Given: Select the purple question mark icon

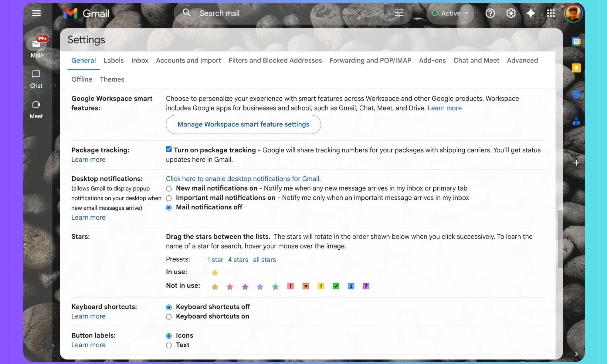Looking at the screenshot, I should click(366, 286).
